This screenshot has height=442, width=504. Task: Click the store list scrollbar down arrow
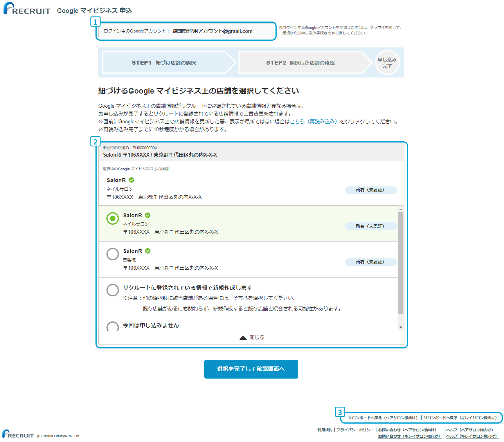401,327
